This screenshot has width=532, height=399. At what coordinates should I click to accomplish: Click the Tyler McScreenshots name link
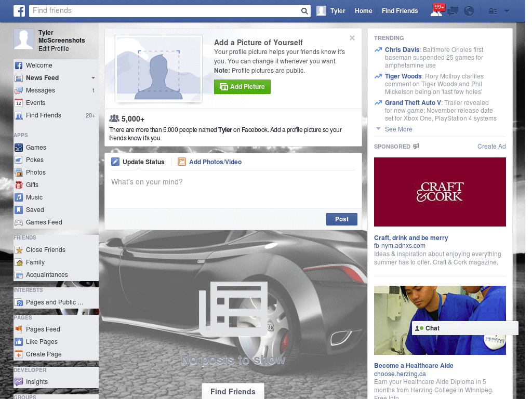[61, 36]
